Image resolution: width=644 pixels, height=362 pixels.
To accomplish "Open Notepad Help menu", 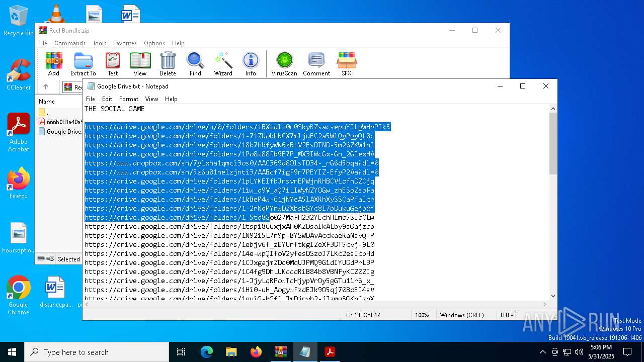I will (x=171, y=99).
